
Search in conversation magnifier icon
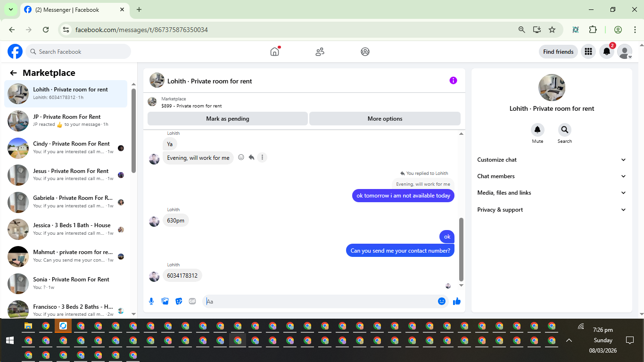click(x=565, y=130)
